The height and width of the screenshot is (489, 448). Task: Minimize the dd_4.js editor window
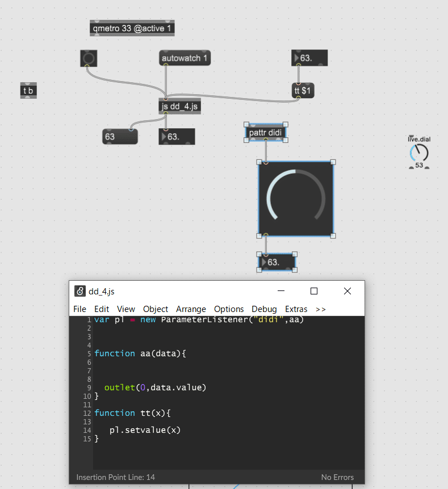click(x=281, y=291)
